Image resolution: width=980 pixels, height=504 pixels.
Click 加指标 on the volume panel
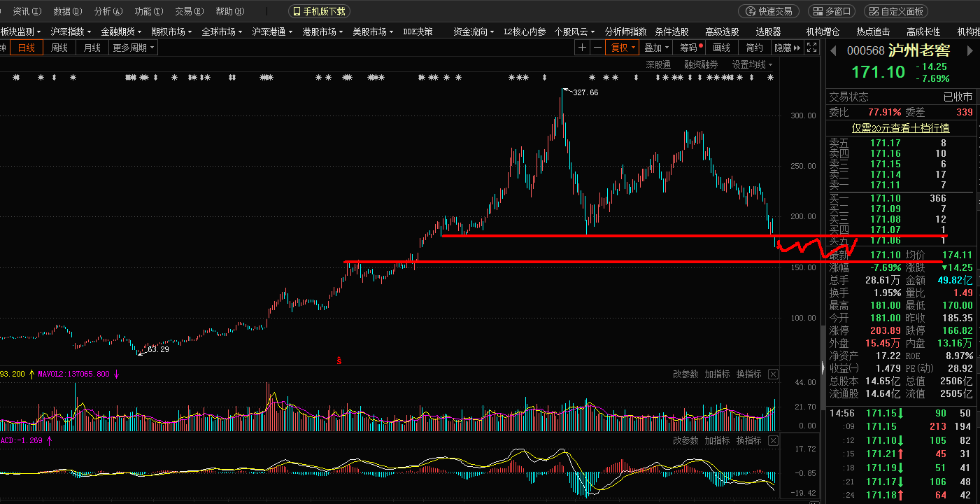(717, 374)
